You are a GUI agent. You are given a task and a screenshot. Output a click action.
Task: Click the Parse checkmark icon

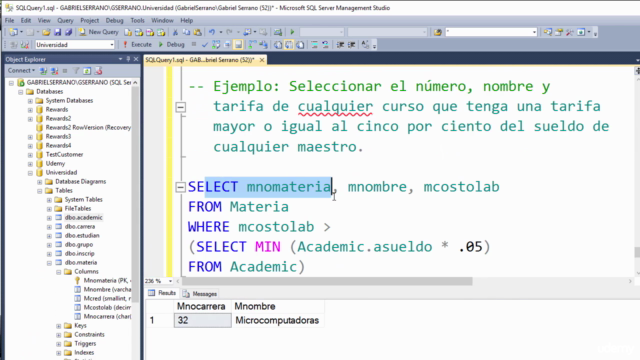pos(205,44)
